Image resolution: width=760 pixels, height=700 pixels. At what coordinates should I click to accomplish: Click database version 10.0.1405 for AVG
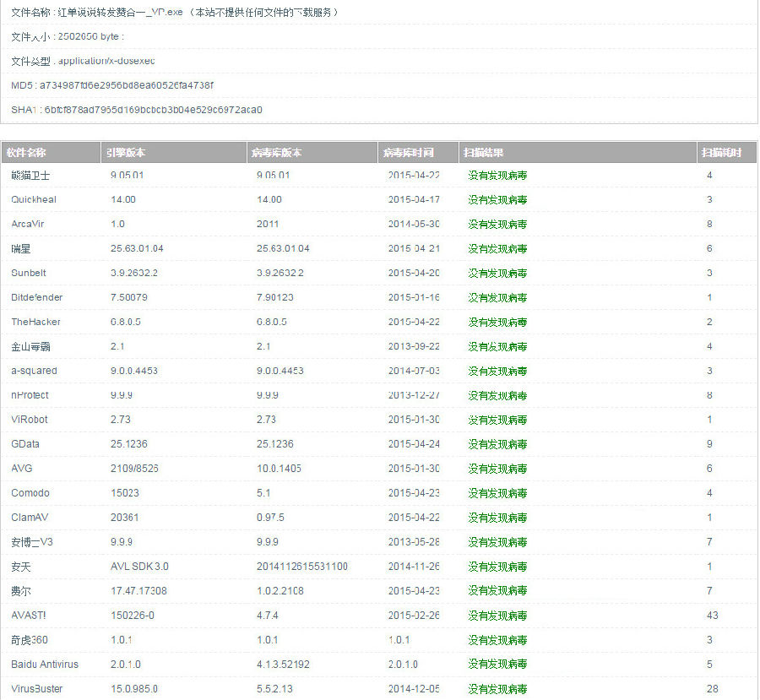(x=279, y=469)
